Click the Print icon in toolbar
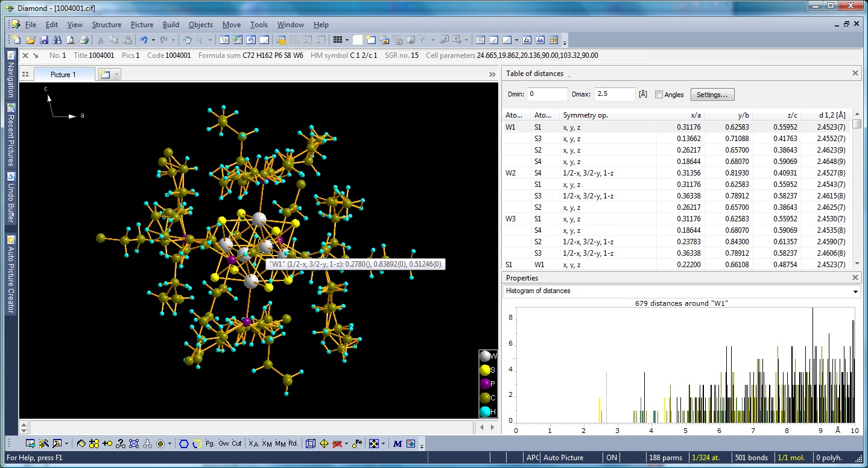This screenshot has height=468, width=868. coord(84,40)
